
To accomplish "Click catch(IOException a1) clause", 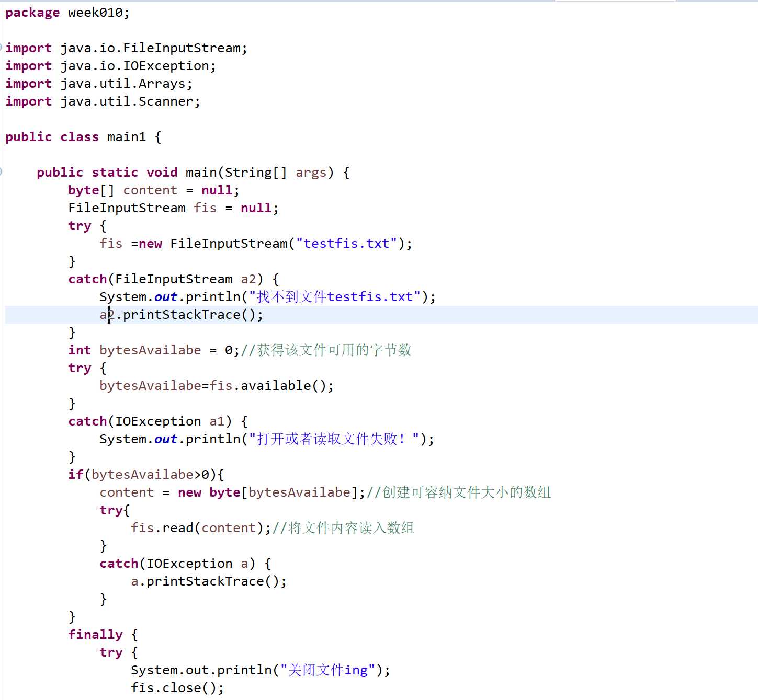I will coord(150,421).
